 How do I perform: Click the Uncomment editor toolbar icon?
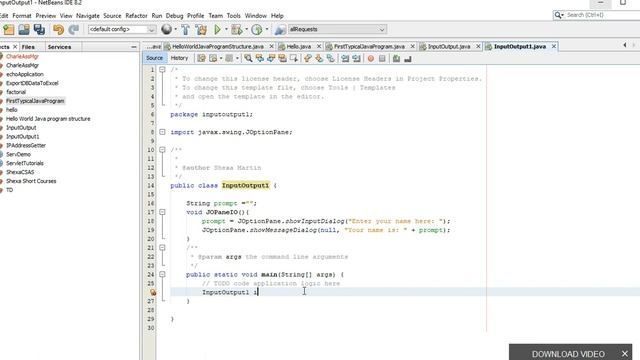(407, 58)
